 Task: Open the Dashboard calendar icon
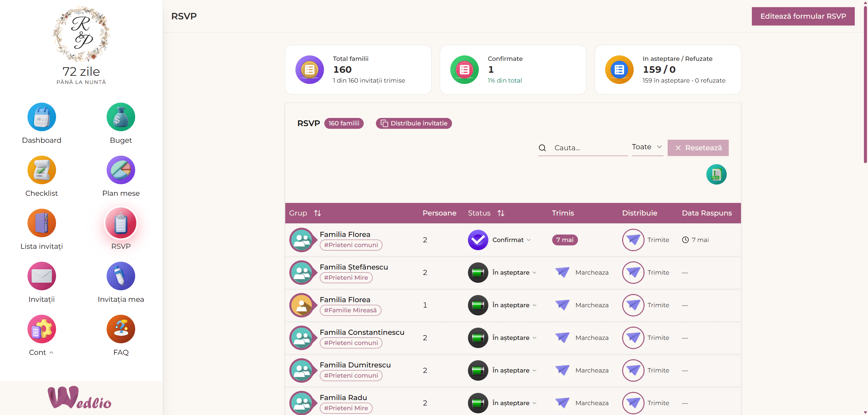click(x=41, y=117)
